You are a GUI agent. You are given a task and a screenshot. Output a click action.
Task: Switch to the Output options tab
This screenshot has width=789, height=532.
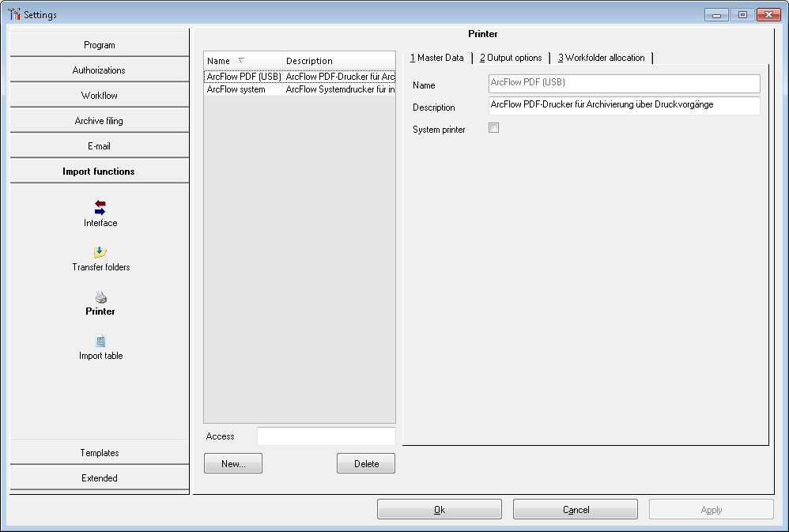[511, 58]
